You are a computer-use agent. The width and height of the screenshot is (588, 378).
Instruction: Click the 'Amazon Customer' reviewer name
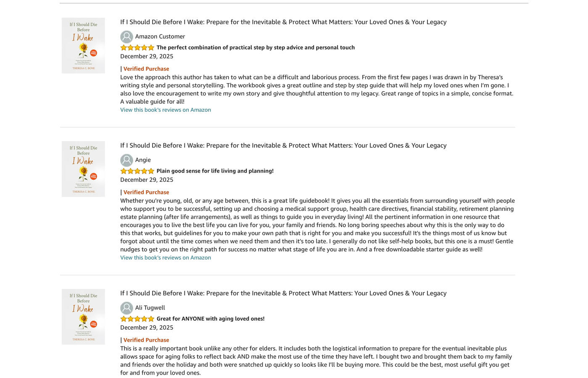pos(160,37)
